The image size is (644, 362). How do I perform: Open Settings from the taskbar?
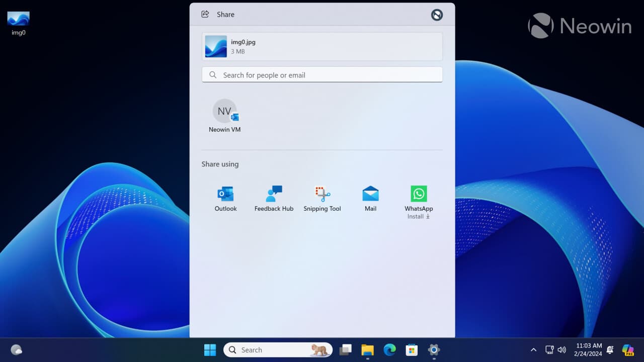[433, 349]
